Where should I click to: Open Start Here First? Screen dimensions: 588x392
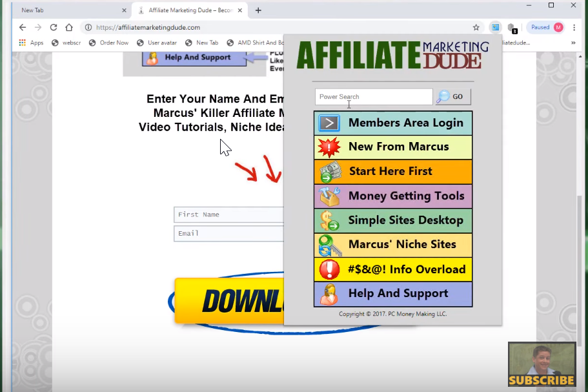click(x=393, y=171)
